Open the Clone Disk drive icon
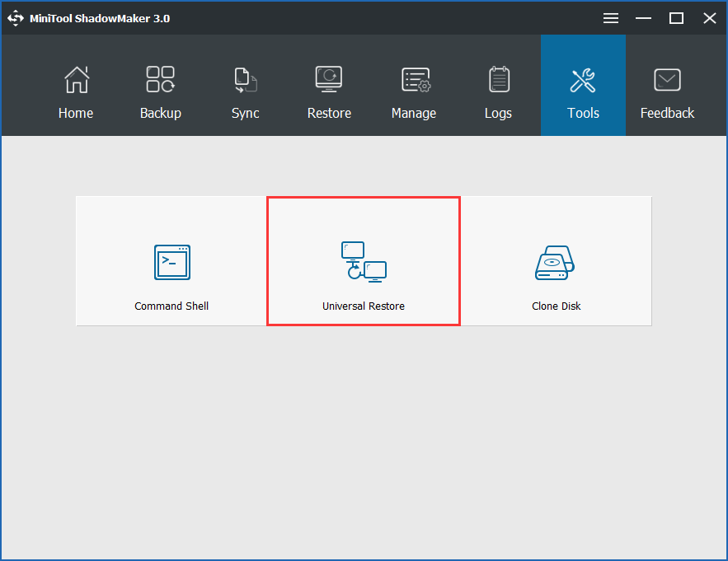728x561 pixels. [x=556, y=262]
